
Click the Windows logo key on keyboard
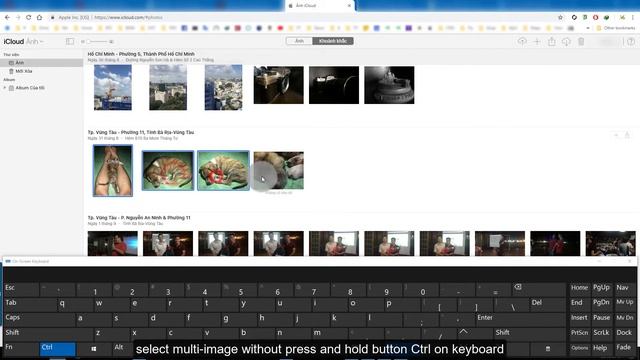(x=94, y=348)
